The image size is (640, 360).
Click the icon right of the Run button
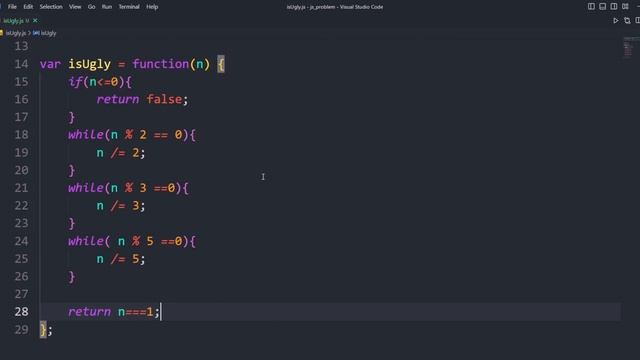(x=627, y=20)
